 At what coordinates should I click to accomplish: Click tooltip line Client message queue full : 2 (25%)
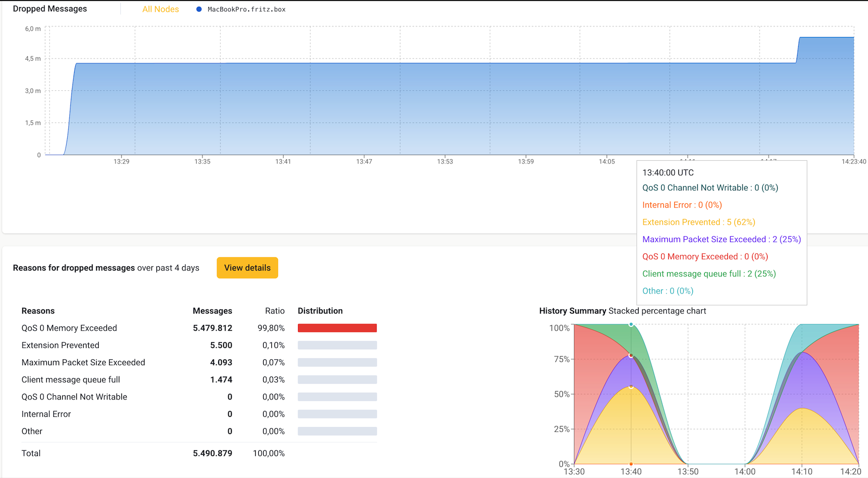pos(709,274)
